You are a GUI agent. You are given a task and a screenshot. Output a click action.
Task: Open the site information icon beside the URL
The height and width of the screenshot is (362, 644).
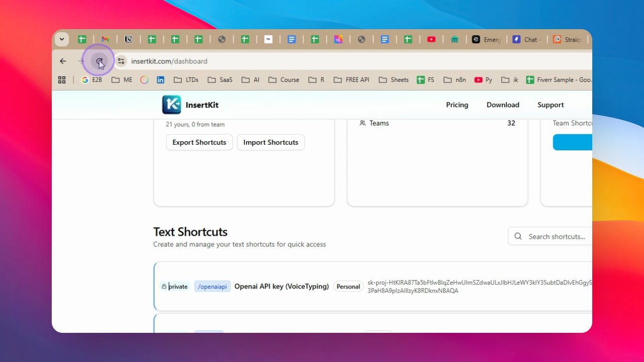121,61
